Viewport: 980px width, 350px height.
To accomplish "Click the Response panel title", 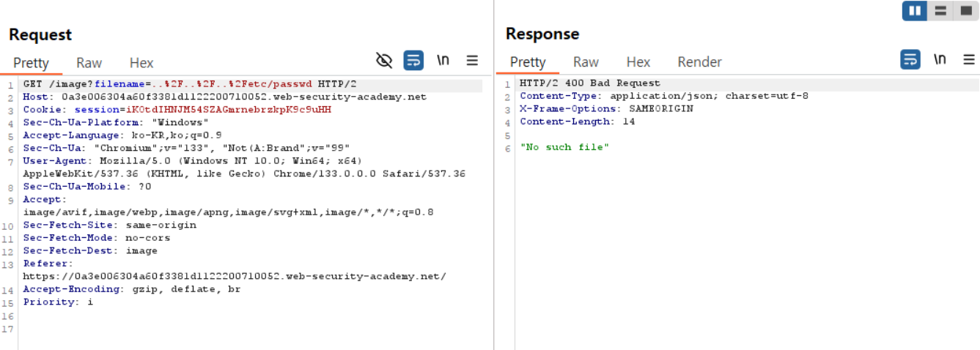I will (x=542, y=34).
